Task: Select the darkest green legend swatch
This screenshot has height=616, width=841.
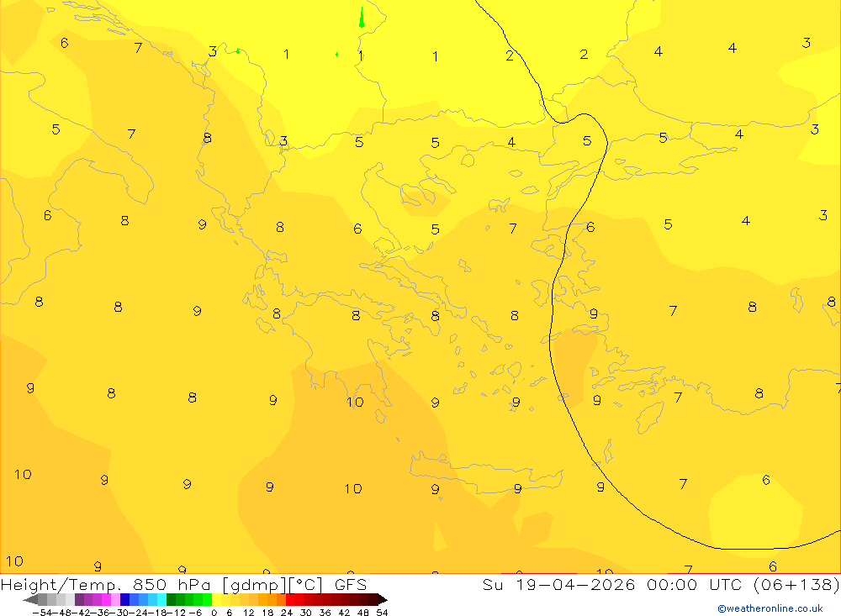Action: 171,599
